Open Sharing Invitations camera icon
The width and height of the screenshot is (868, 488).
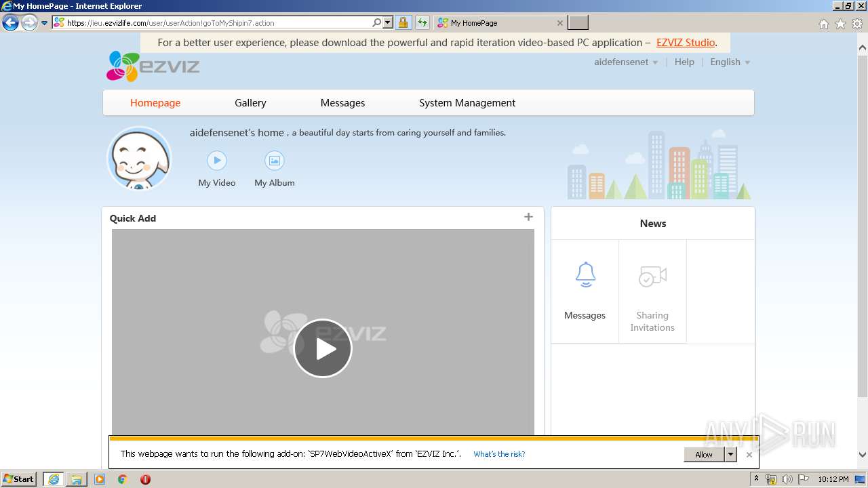point(652,276)
